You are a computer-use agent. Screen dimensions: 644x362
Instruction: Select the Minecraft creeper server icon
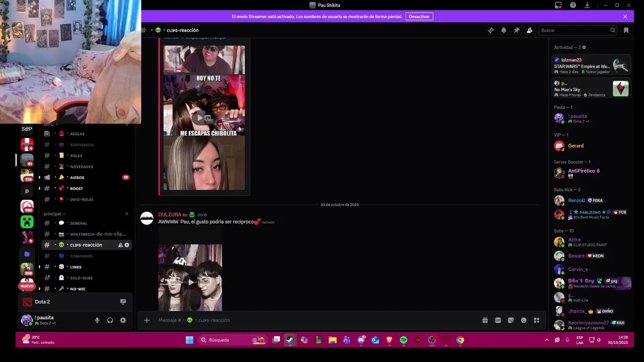point(27,221)
